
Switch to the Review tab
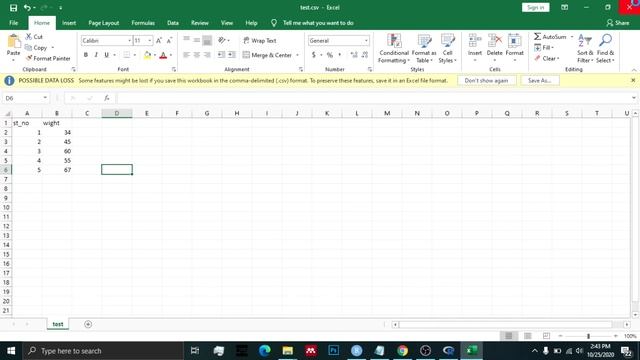(200, 23)
